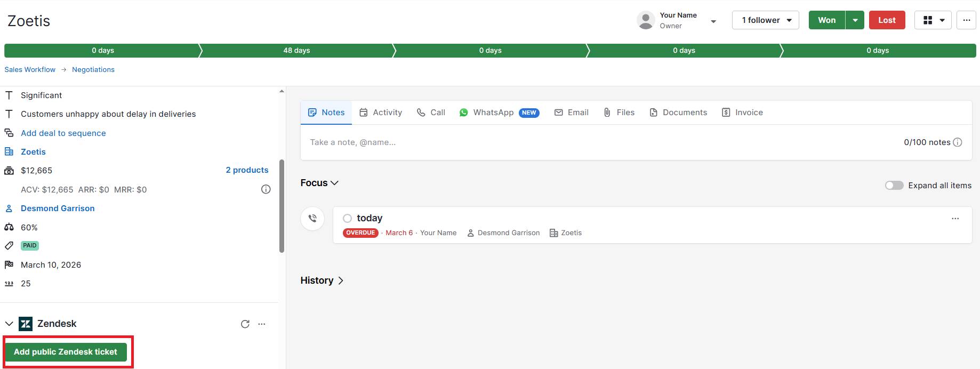
Task: Open Desmond Garrison contact link
Action: point(58,208)
